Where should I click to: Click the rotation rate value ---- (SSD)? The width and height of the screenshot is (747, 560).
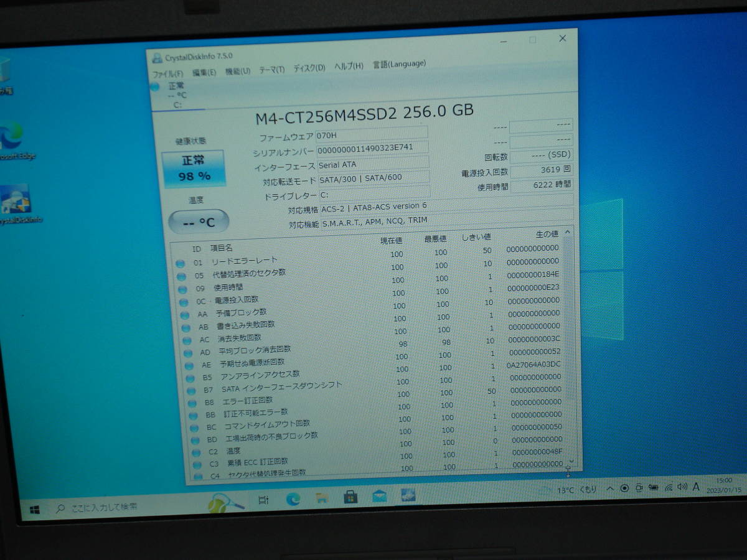click(x=541, y=155)
